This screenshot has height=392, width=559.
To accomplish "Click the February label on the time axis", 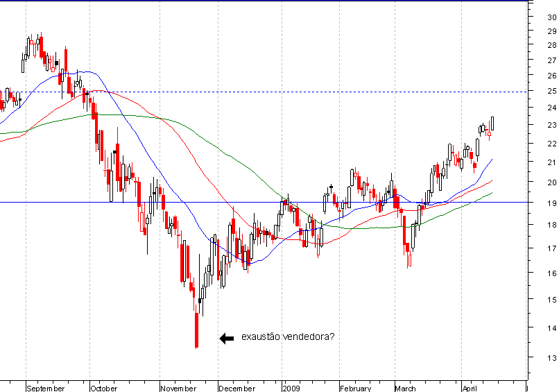I will pyautogui.click(x=355, y=389).
